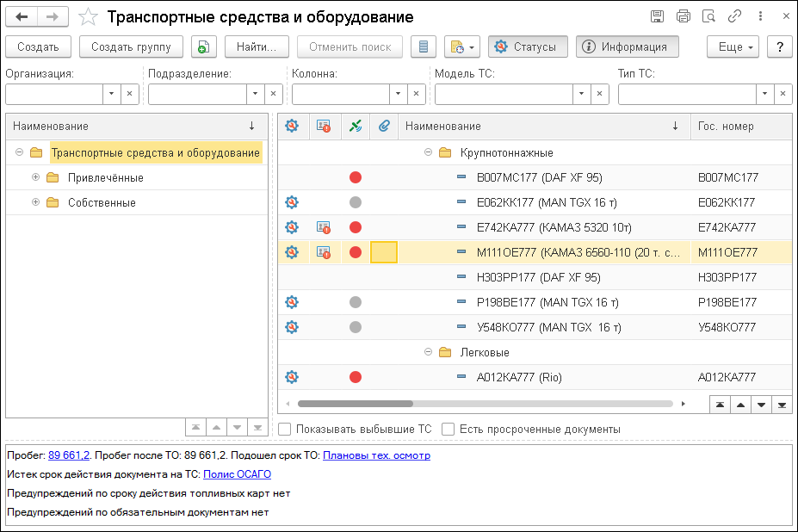Click gear status icon for У548КО777 row
Viewport: 798px width, 532px height.
tap(292, 327)
